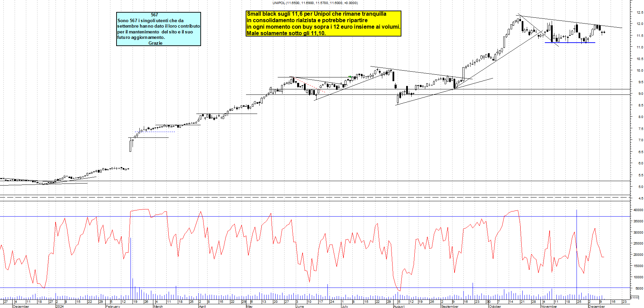Click the June month label

(300, 306)
